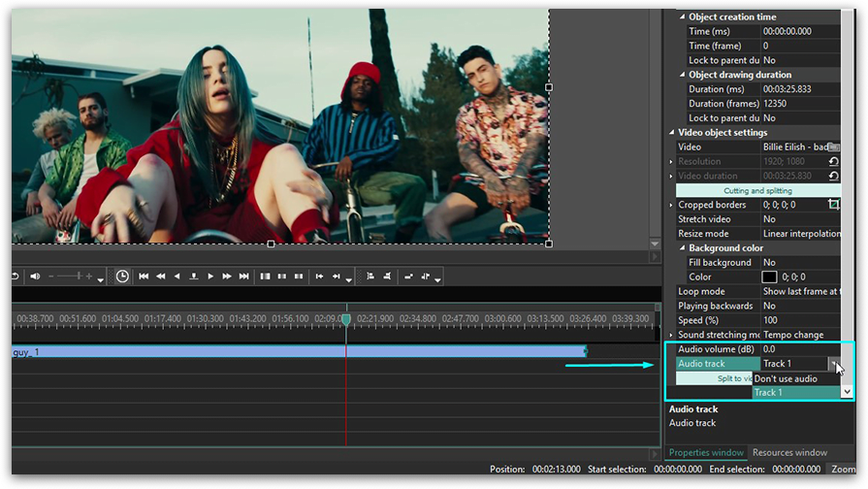Viewport: 868px width, 489px height.
Task: Click the Resize mode Linear interpolation value
Action: click(x=800, y=234)
